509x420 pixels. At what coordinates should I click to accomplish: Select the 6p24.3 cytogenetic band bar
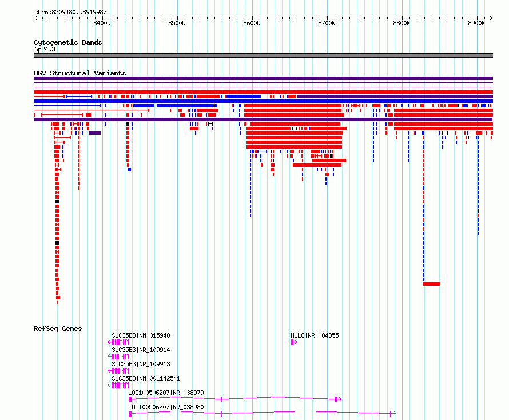click(x=263, y=55)
